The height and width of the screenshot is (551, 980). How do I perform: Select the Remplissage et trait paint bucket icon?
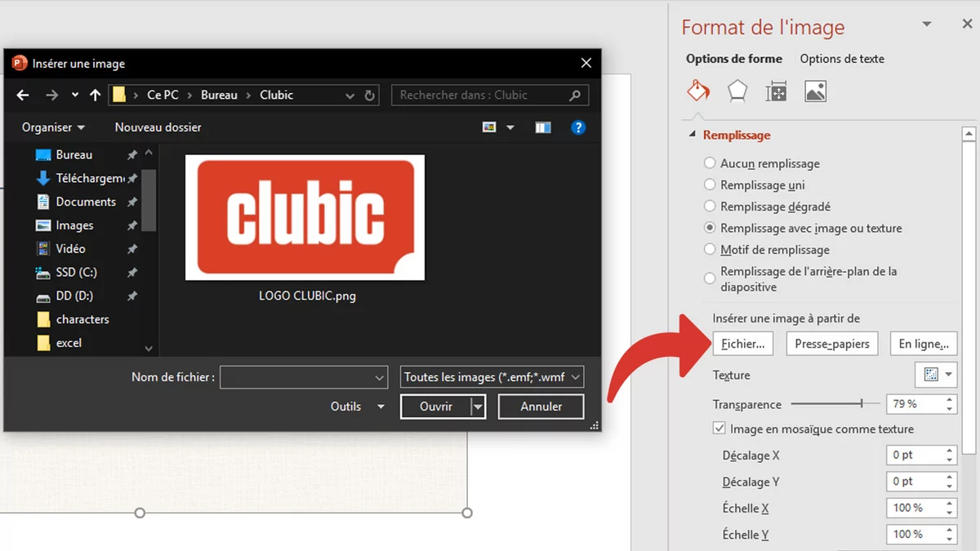point(698,91)
